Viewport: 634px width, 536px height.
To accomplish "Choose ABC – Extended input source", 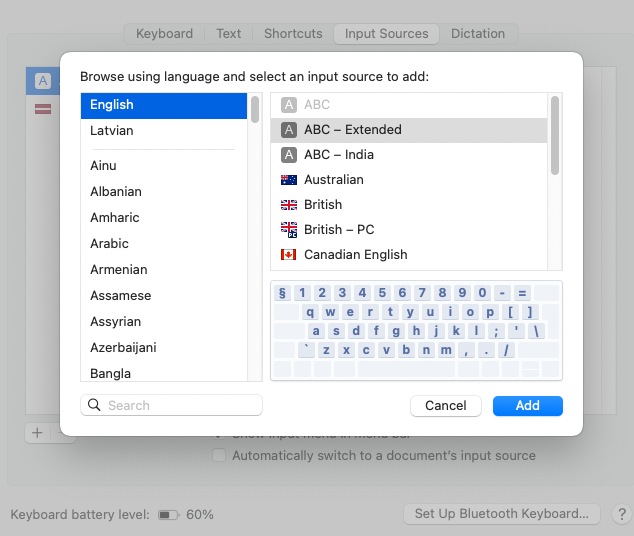I will [x=409, y=130].
